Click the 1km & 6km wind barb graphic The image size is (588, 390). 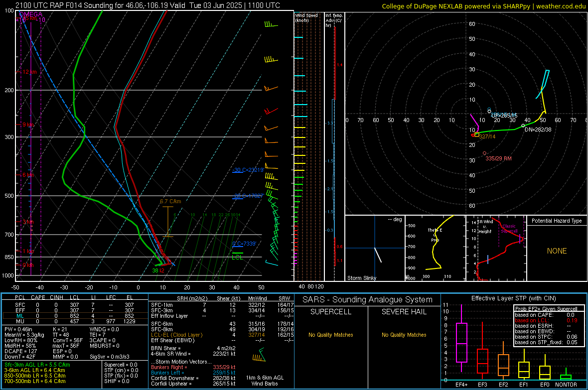click(259, 355)
